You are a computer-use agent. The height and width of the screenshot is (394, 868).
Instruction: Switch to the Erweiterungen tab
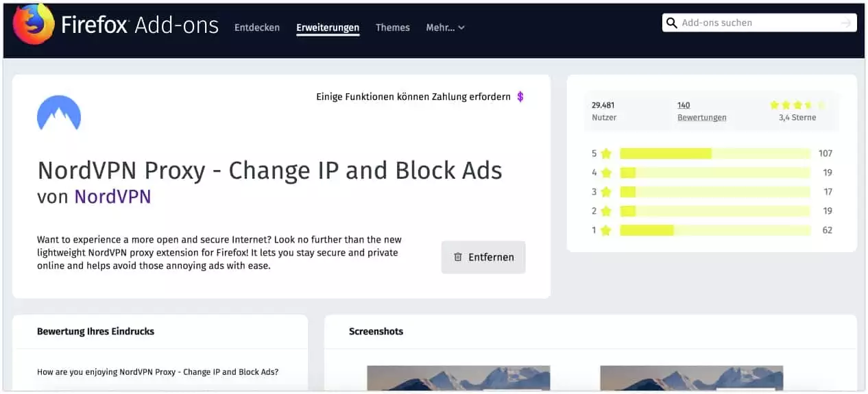tap(328, 28)
